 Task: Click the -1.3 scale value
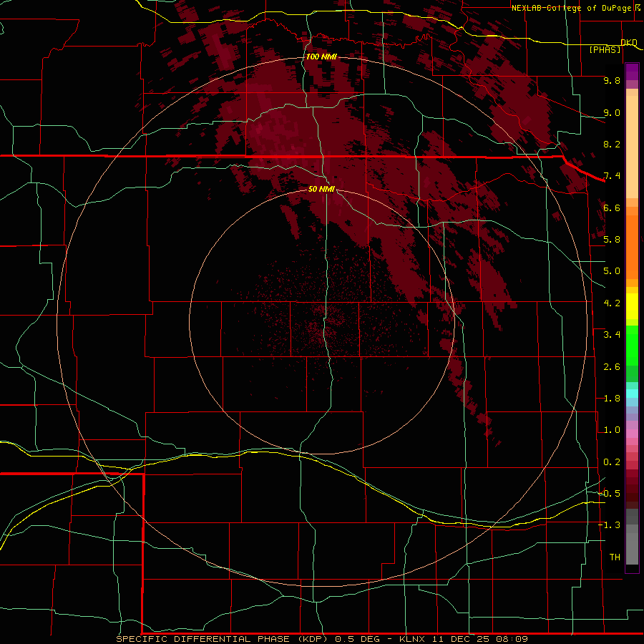coord(610,525)
